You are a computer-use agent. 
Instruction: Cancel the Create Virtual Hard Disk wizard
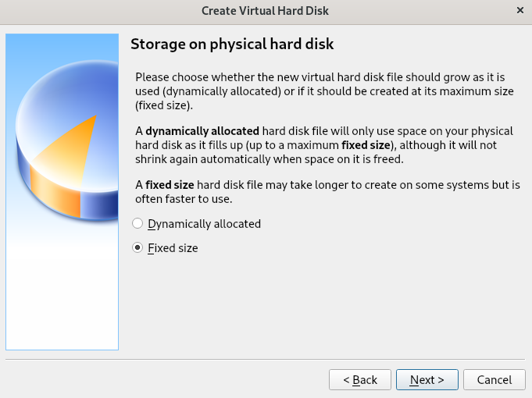tap(495, 380)
